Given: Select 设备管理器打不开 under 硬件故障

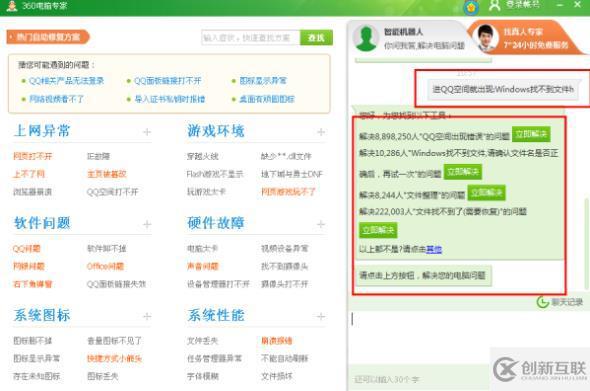Looking at the screenshot, I should point(218,284).
